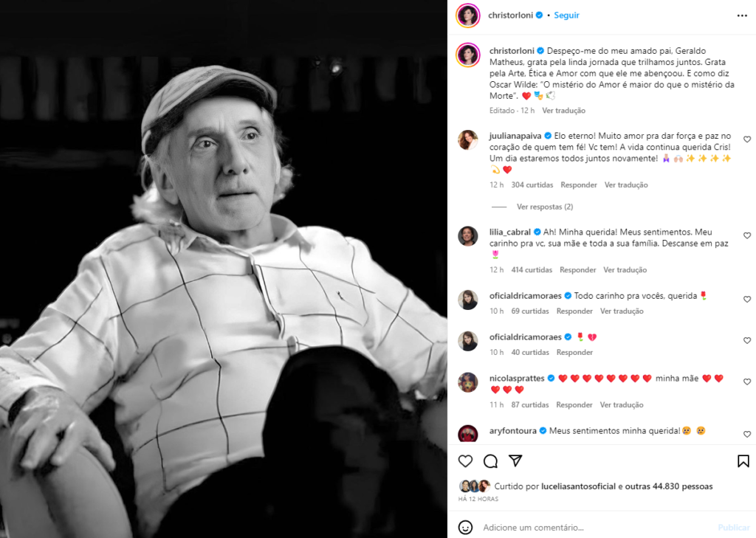Like juulianapaiva's comment heart

(747, 139)
